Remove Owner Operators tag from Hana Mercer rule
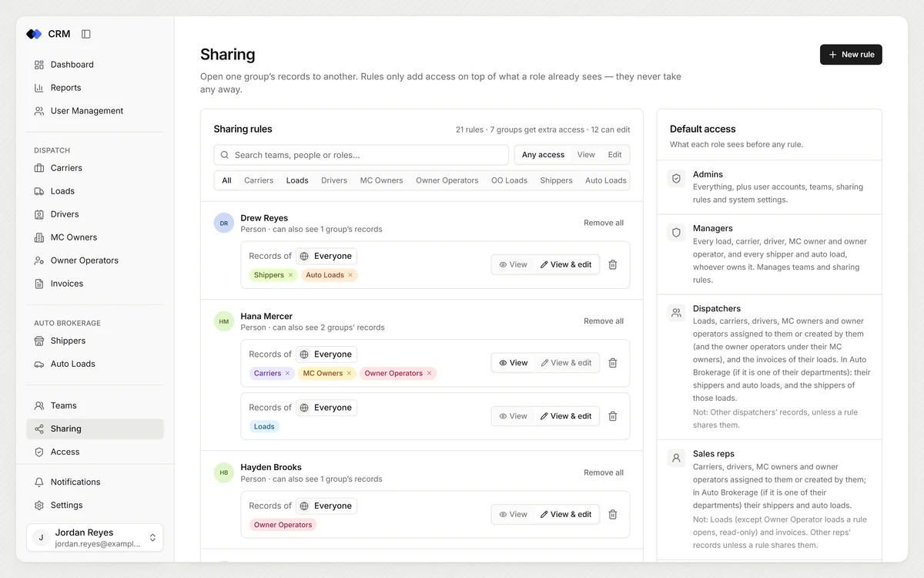The height and width of the screenshot is (578, 924). click(429, 374)
